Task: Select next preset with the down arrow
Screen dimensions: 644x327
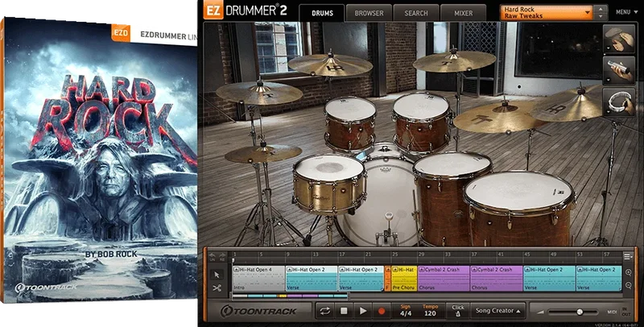Action: pos(601,16)
